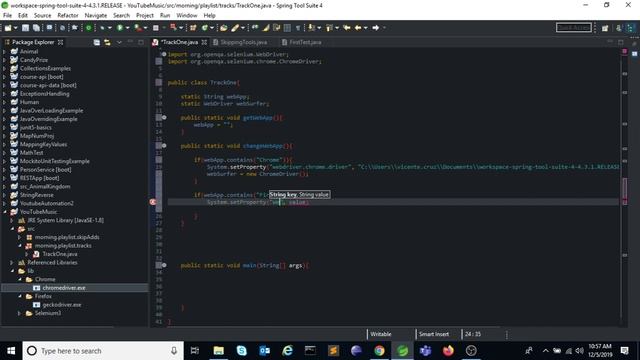This screenshot has height=360, width=640.
Task: Click the Search flashlight toolbar icon
Action: [x=235, y=28]
